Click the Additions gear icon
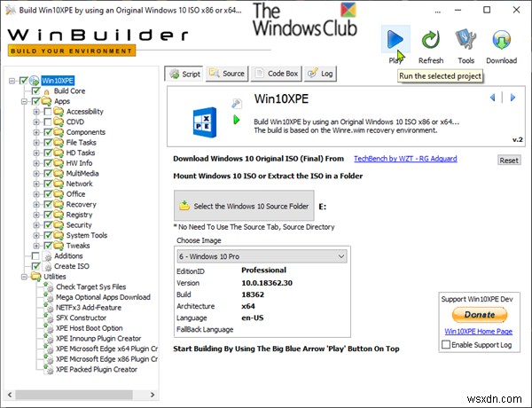 pyautogui.click(x=48, y=256)
